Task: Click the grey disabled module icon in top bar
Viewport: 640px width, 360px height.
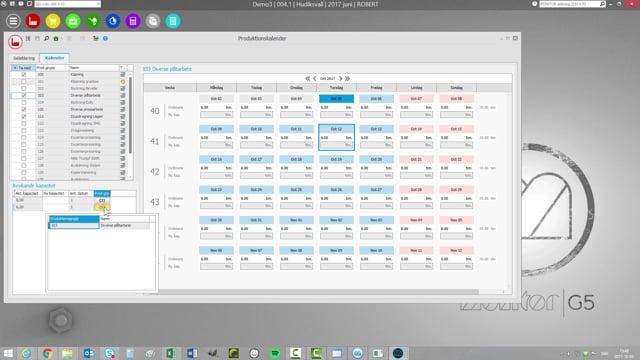Action: point(153,21)
